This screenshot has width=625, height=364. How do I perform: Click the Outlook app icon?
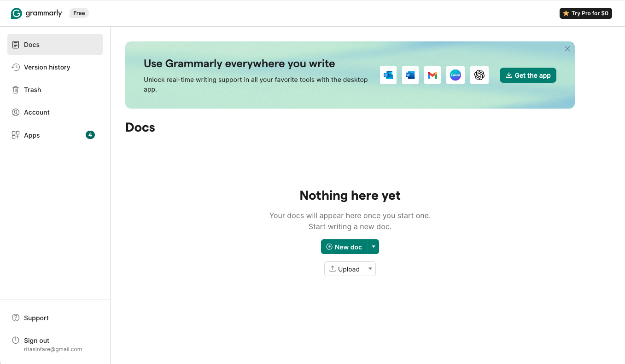click(388, 75)
